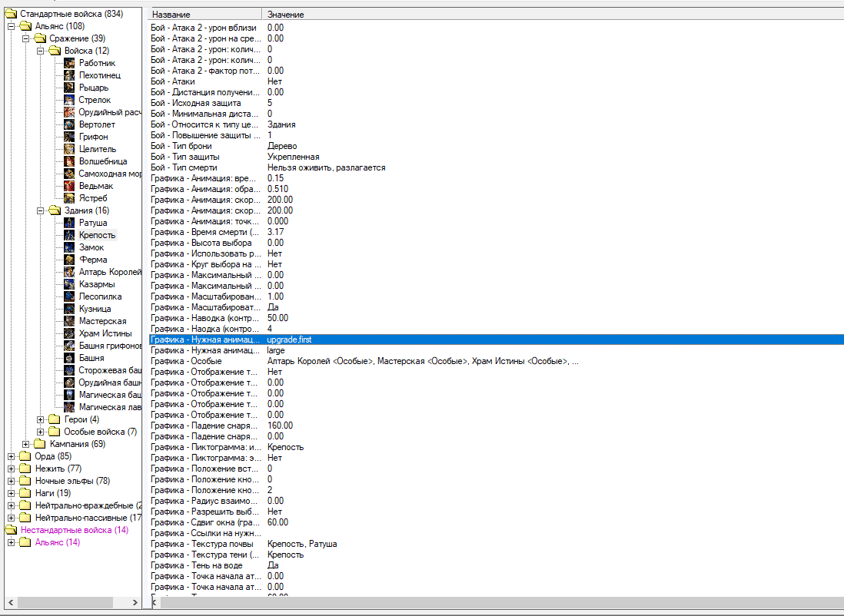
Task: Click the Алтарь Королей building icon
Action: [x=69, y=272]
